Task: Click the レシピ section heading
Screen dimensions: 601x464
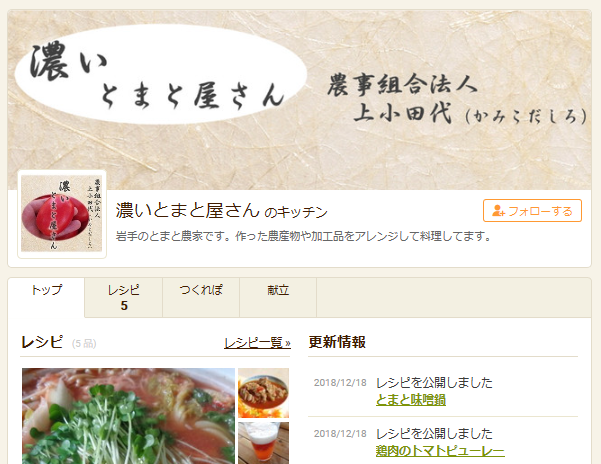Action: point(42,342)
